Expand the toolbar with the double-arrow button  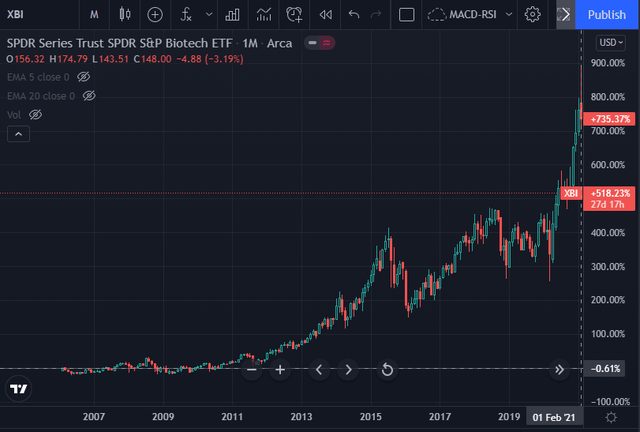point(565,15)
